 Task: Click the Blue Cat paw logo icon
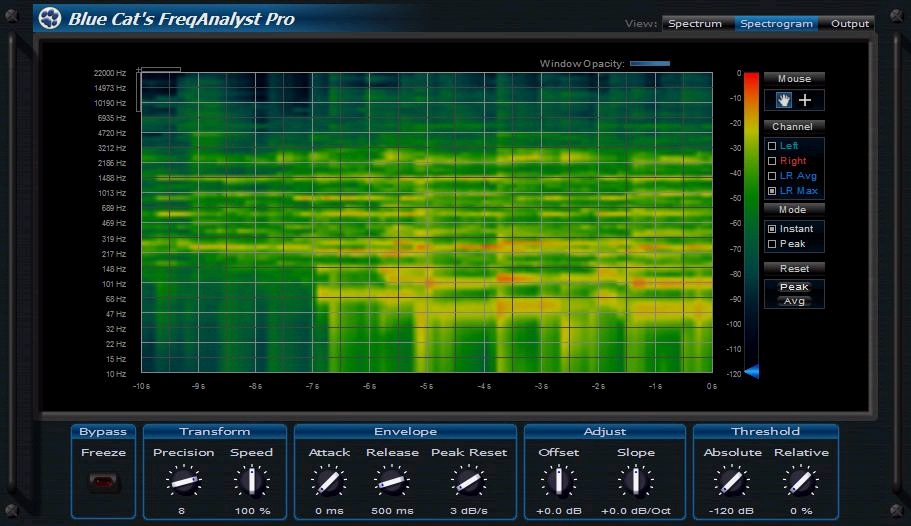[x=50, y=18]
